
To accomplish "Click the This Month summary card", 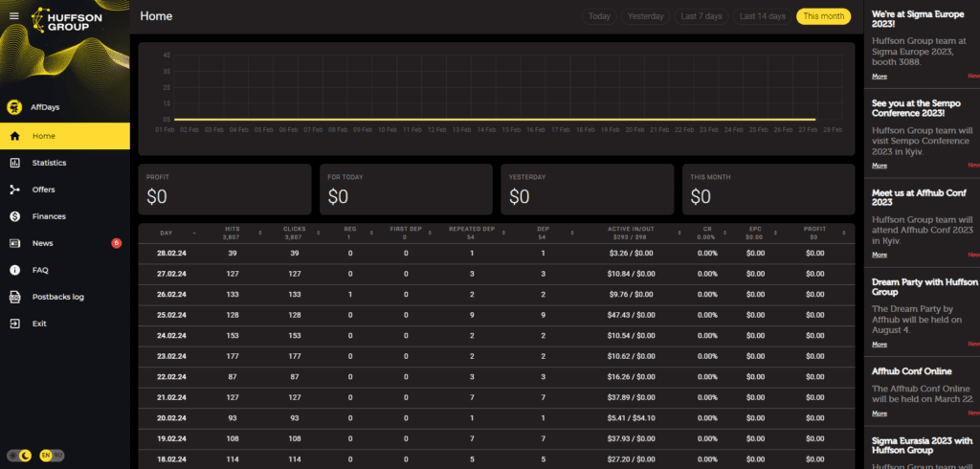I will tap(768, 190).
